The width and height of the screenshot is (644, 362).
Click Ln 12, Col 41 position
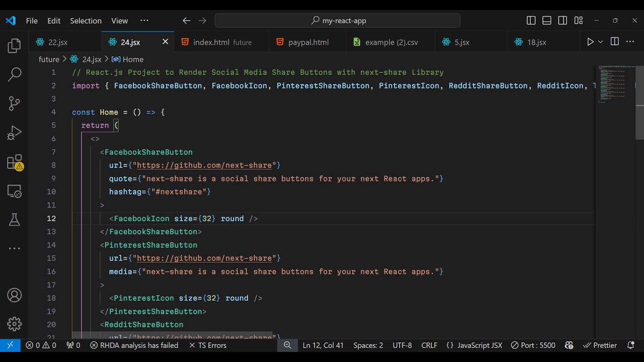pyautogui.click(x=323, y=345)
